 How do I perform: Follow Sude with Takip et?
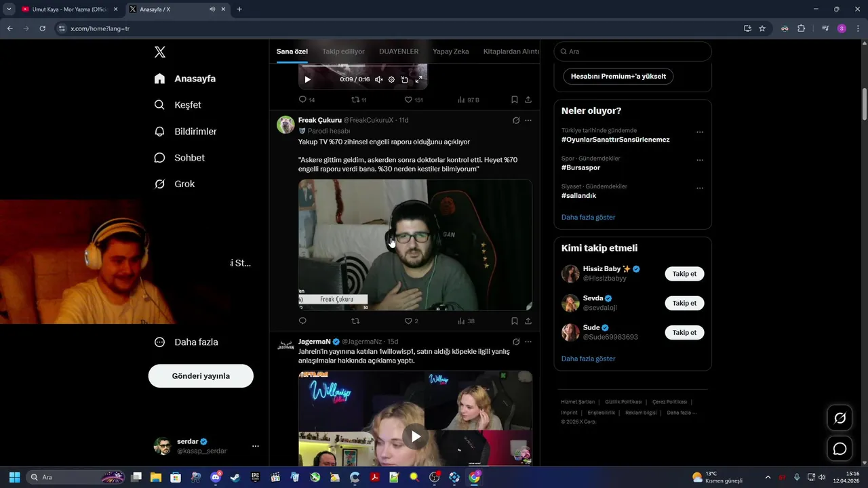[684, 332]
